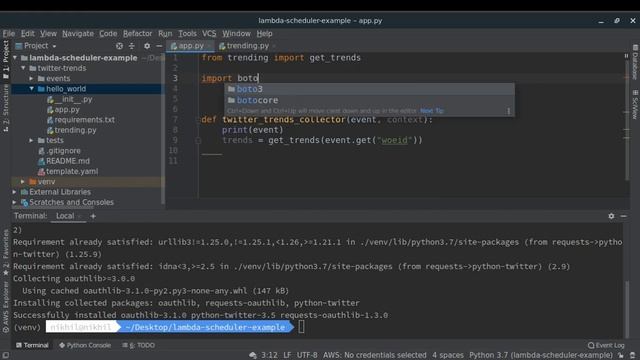
Task: Select app.py in project tree
Action: (x=63, y=109)
